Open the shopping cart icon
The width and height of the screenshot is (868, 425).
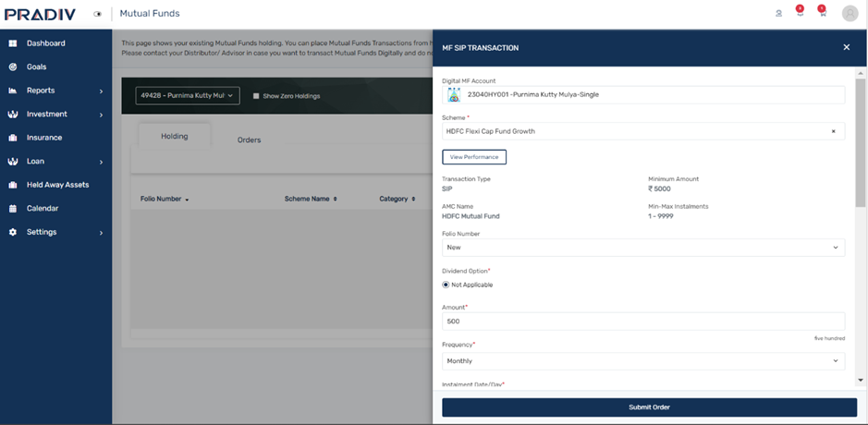[823, 13]
